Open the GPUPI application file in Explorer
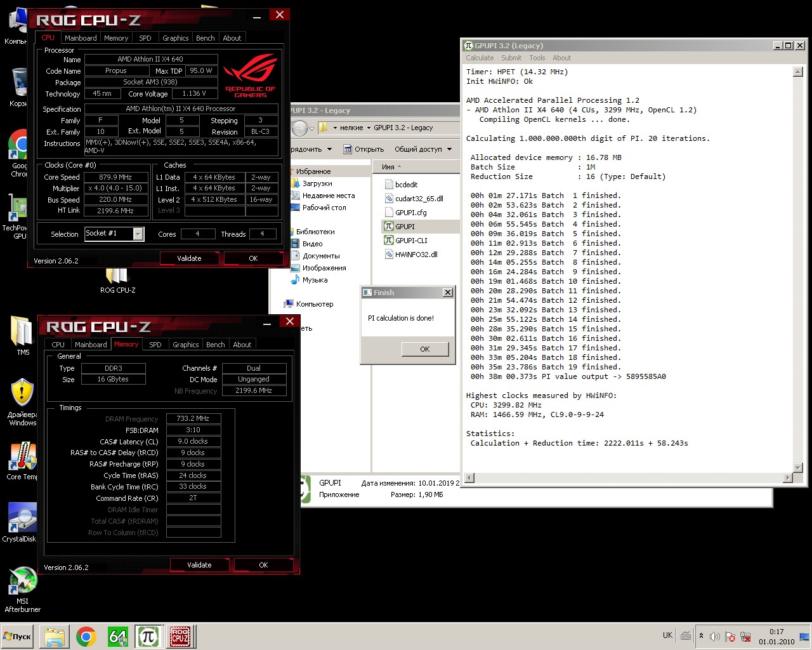The image size is (812, 650). click(x=399, y=227)
